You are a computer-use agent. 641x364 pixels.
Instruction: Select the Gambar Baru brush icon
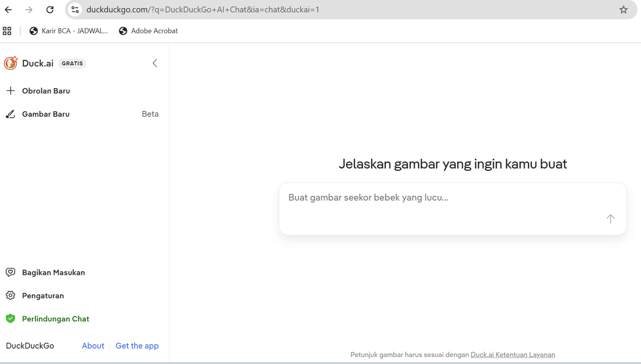(11, 114)
